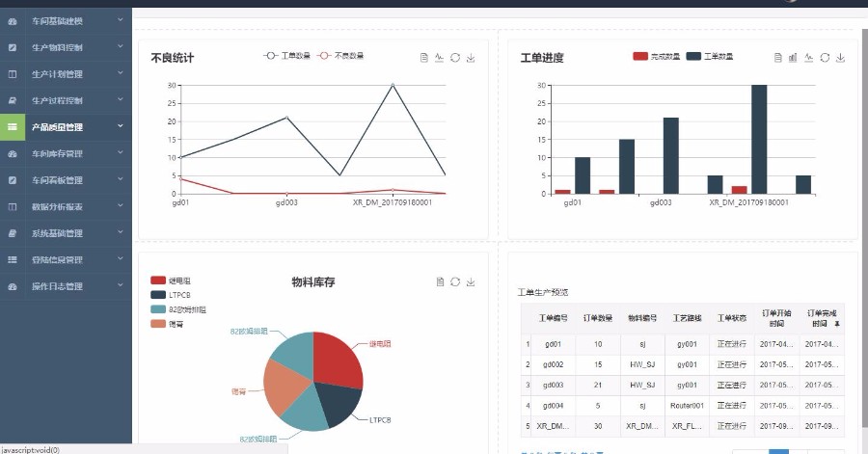
Task: Click the LTPCB legend color swatch
Action: 158,295
